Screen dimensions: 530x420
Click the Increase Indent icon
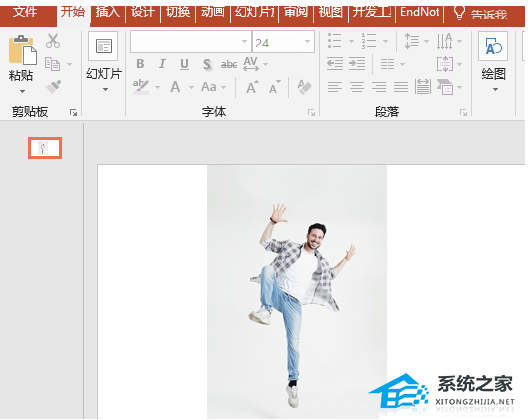(357, 64)
